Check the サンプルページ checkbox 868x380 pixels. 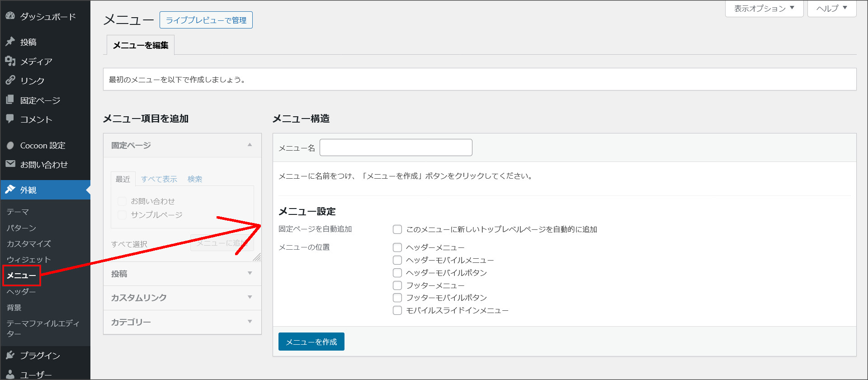point(122,215)
